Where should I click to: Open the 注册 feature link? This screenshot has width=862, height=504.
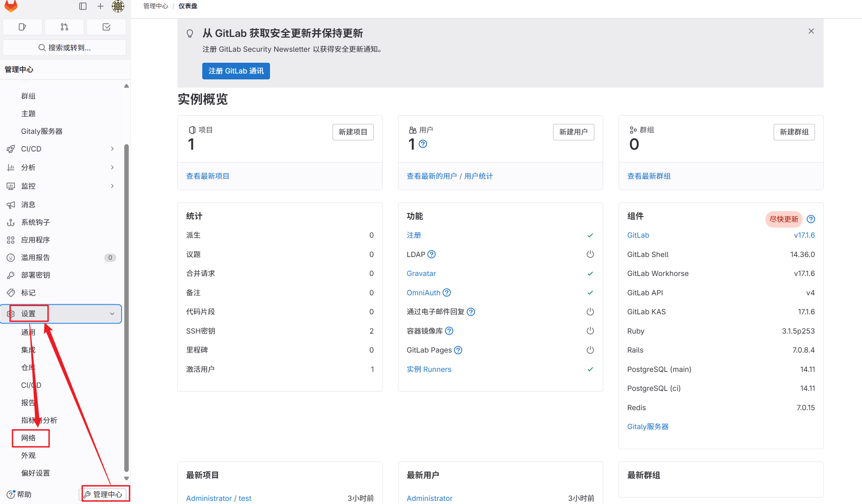tap(414, 235)
